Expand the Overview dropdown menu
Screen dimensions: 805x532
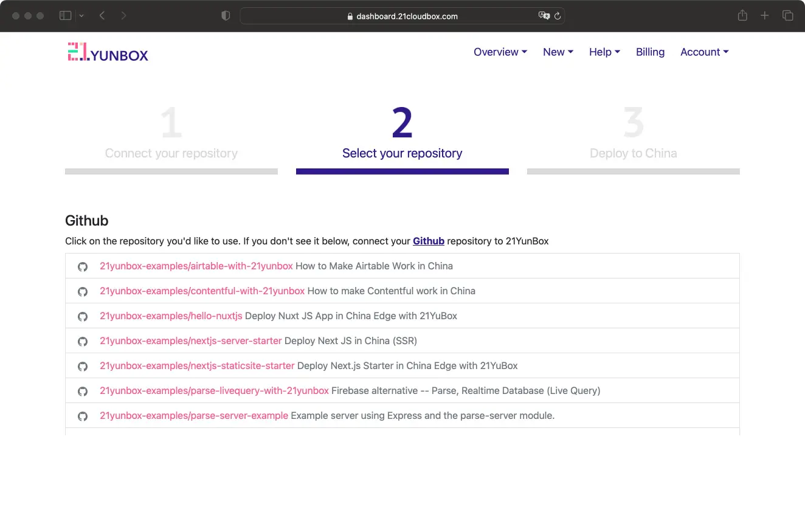point(500,52)
